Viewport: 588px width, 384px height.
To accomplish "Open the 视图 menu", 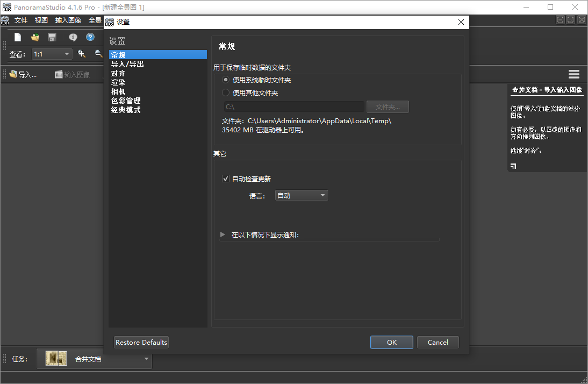I will coord(41,20).
